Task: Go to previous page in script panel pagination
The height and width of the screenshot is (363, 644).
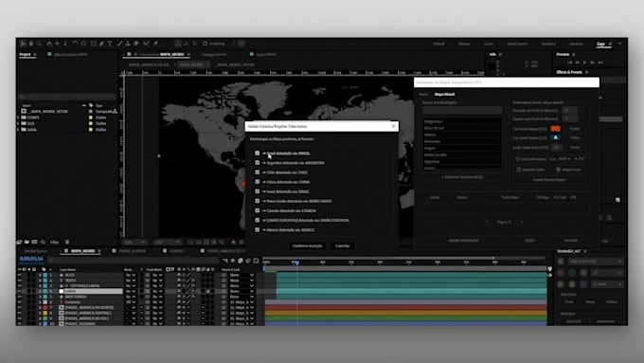Action: point(487,222)
